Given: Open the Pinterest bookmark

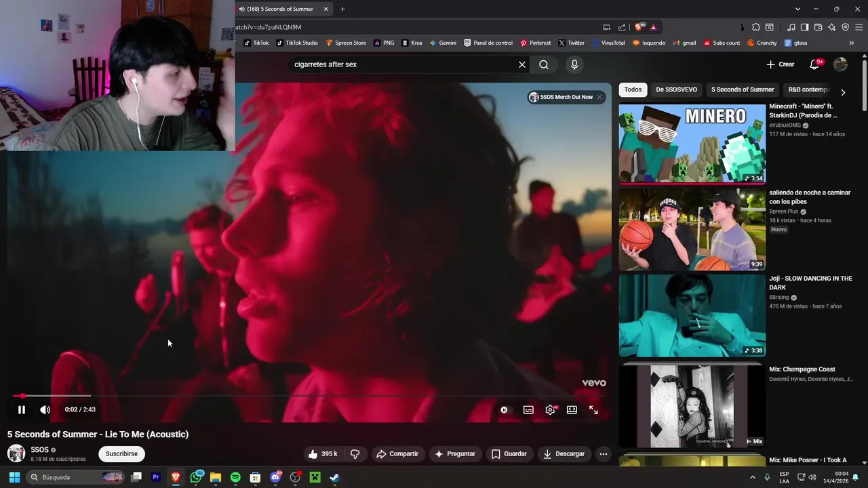Looking at the screenshot, I should click(x=535, y=43).
